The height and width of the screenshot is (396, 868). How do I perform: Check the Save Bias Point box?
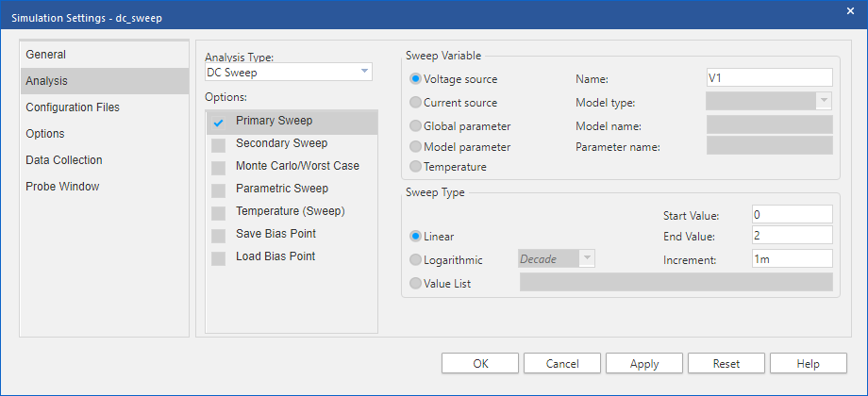tap(218, 236)
